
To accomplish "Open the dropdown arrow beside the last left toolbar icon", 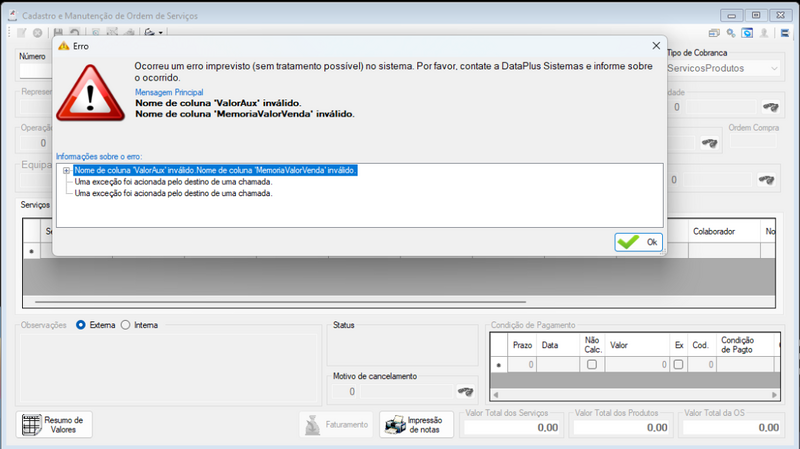I will tap(161, 33).
